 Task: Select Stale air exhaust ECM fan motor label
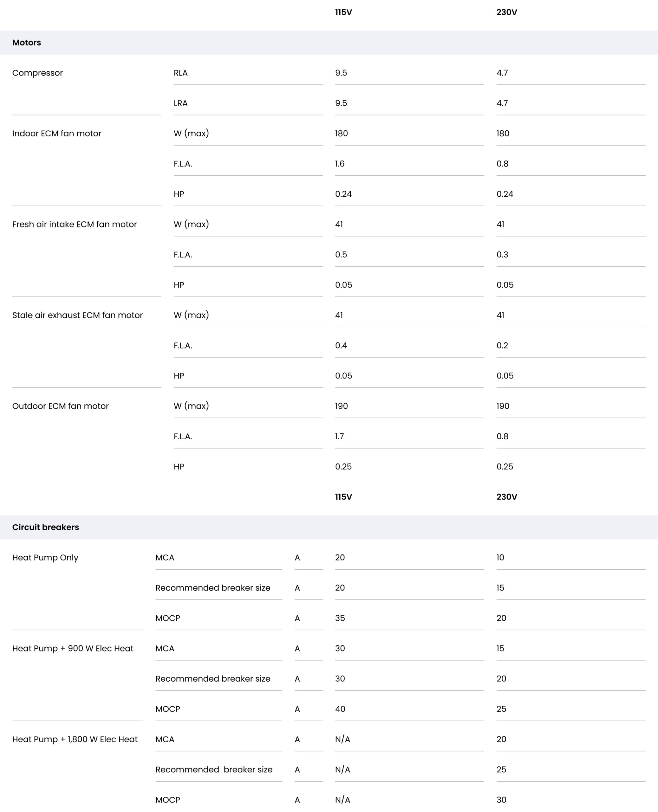tap(77, 315)
